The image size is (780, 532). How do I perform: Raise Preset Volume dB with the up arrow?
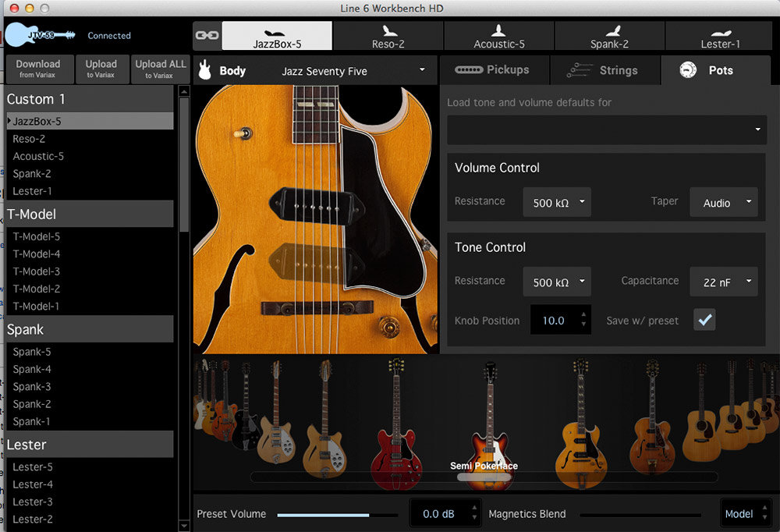[474, 508]
